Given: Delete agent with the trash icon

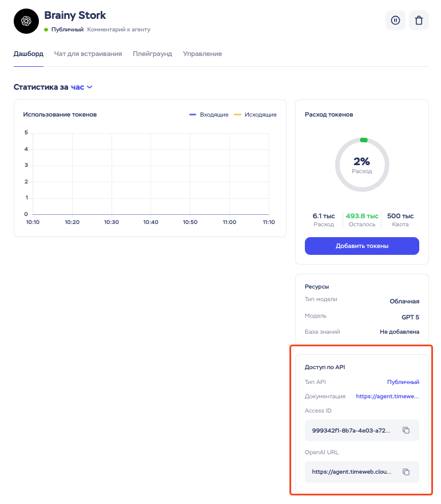Looking at the screenshot, I should [x=419, y=21].
